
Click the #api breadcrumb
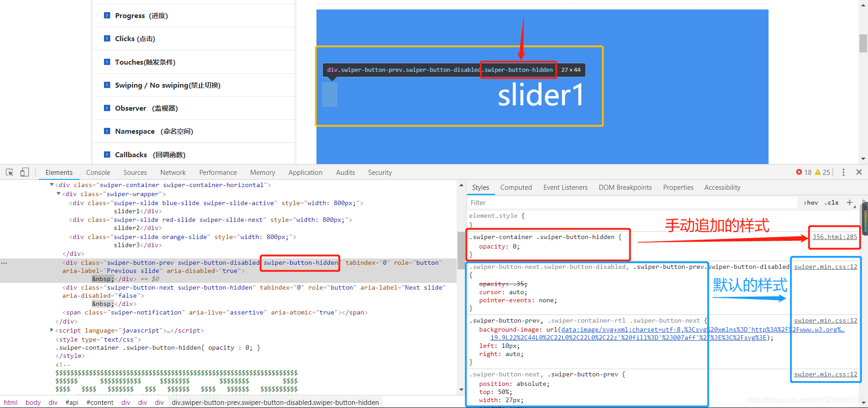pos(72,402)
